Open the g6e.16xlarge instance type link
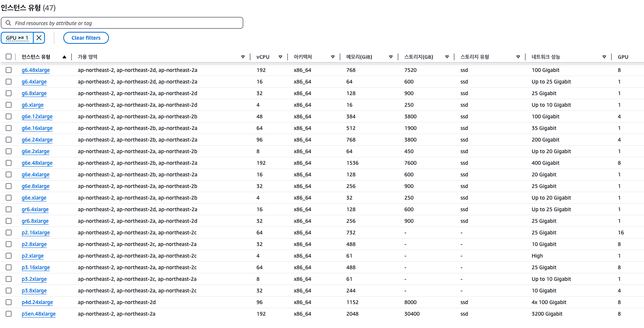Viewport: 644px width, 328px height. [37, 128]
